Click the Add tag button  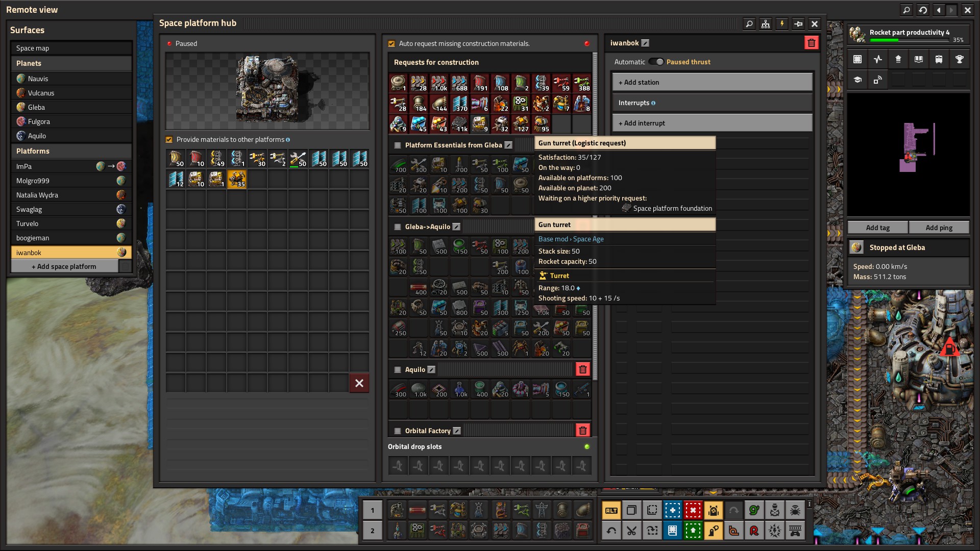[878, 228]
